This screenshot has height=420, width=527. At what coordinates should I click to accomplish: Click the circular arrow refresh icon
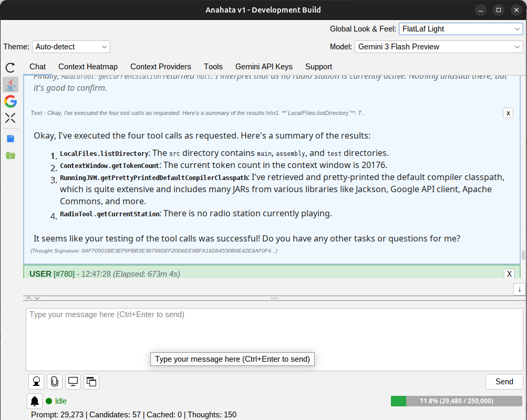(x=11, y=67)
